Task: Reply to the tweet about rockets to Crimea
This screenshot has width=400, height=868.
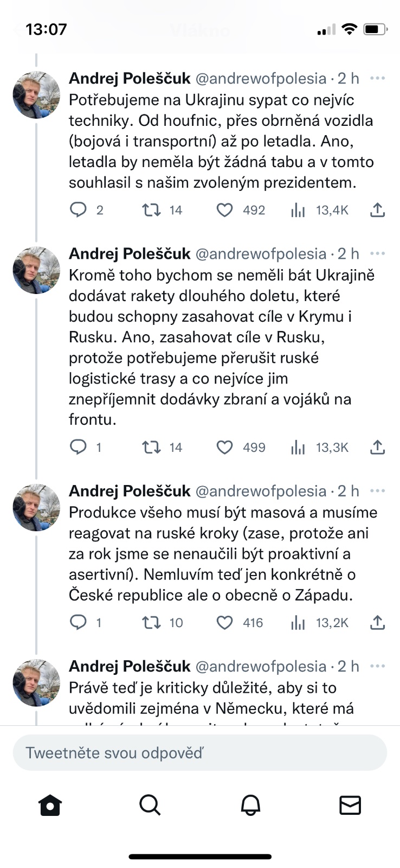Action: (79, 447)
